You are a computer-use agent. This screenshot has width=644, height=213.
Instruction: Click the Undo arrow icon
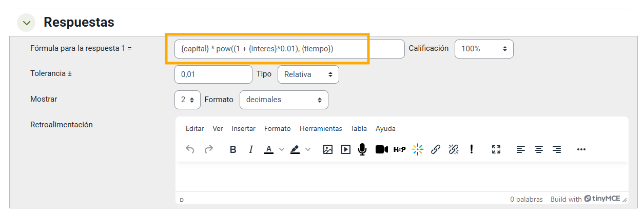click(190, 149)
